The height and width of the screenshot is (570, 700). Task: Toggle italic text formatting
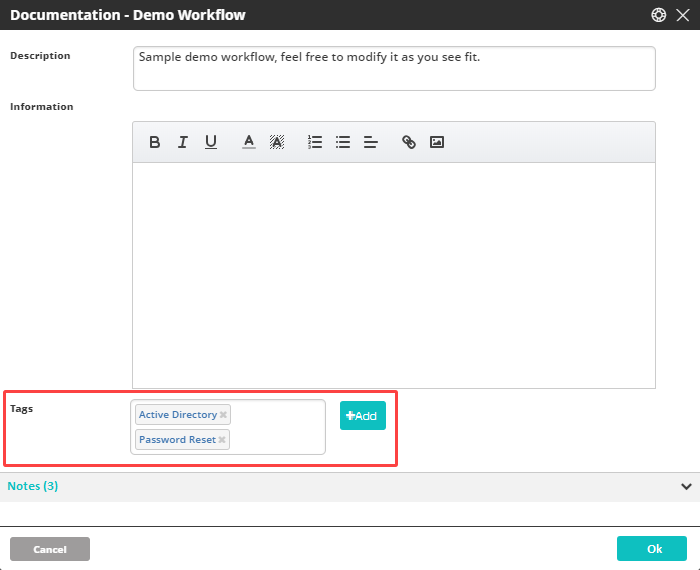pos(183,142)
